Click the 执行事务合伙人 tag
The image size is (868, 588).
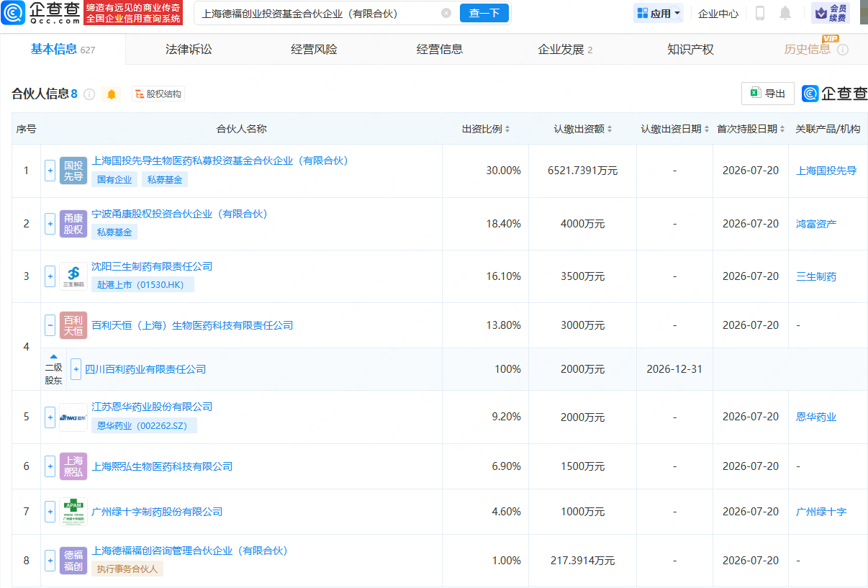click(x=127, y=569)
